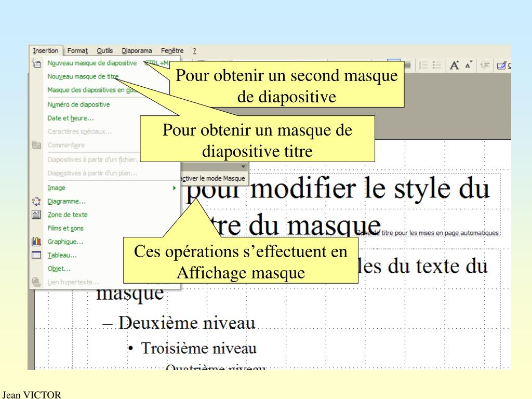Choose Numéro de diapositive from the menu
The height and width of the screenshot is (399, 532).
(78, 104)
